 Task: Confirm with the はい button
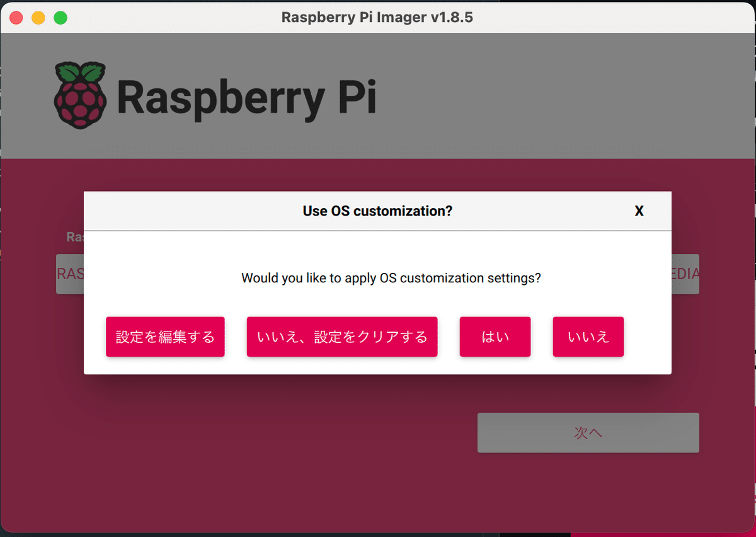click(x=495, y=337)
